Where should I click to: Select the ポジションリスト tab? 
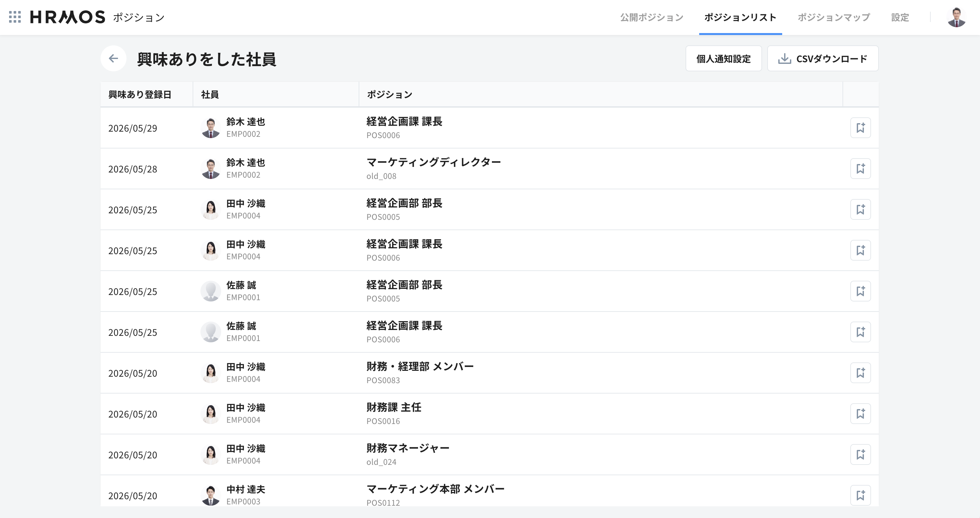pos(740,18)
